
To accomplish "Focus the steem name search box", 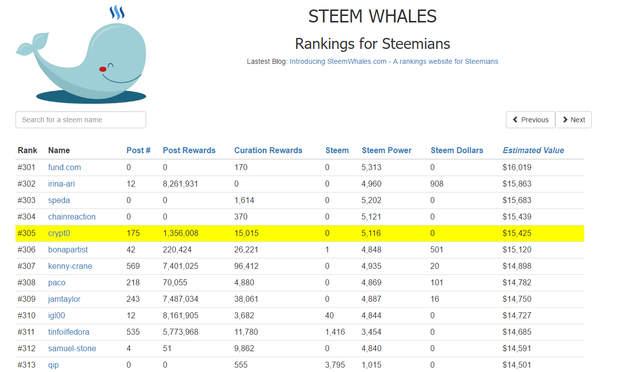I will [x=81, y=120].
